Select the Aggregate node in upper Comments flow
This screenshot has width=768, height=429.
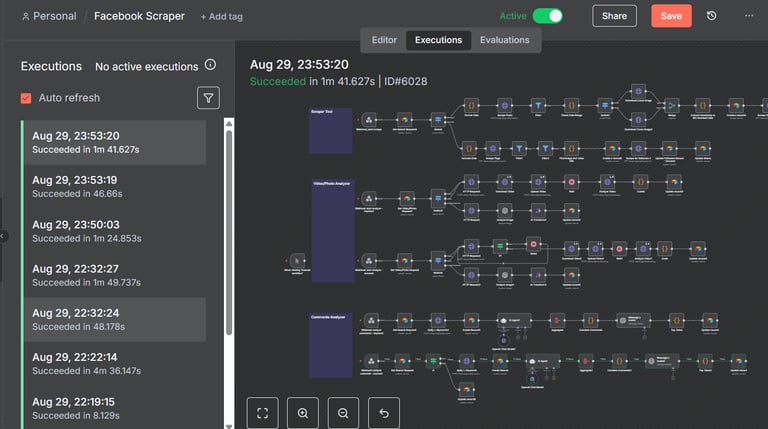(x=557, y=321)
